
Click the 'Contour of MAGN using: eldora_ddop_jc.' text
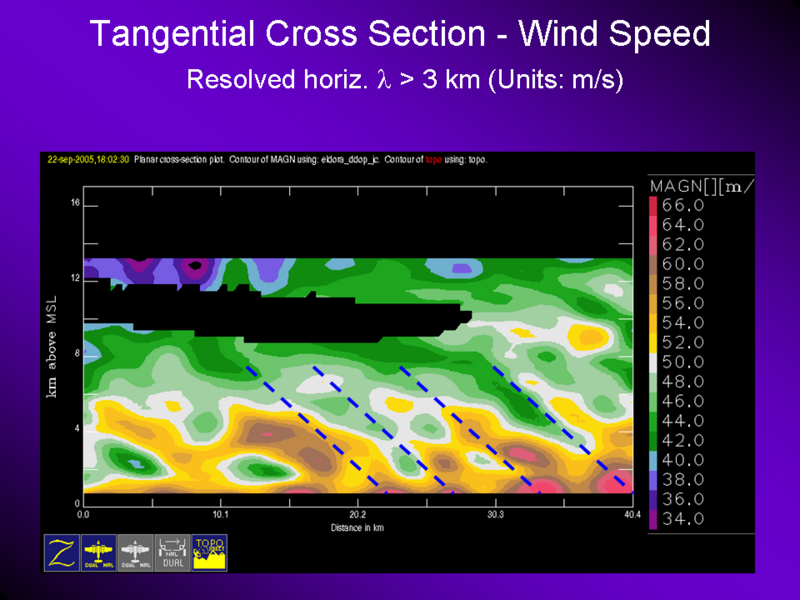pyautogui.click(x=305, y=160)
